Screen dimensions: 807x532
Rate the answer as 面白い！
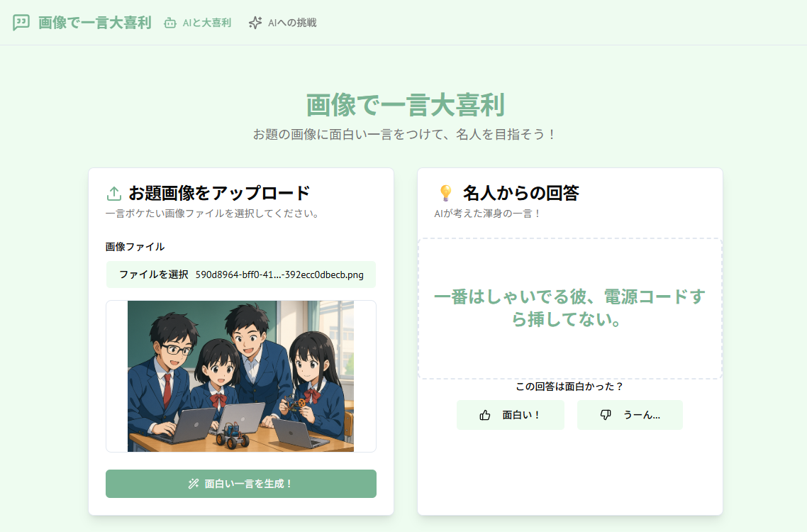click(x=511, y=414)
